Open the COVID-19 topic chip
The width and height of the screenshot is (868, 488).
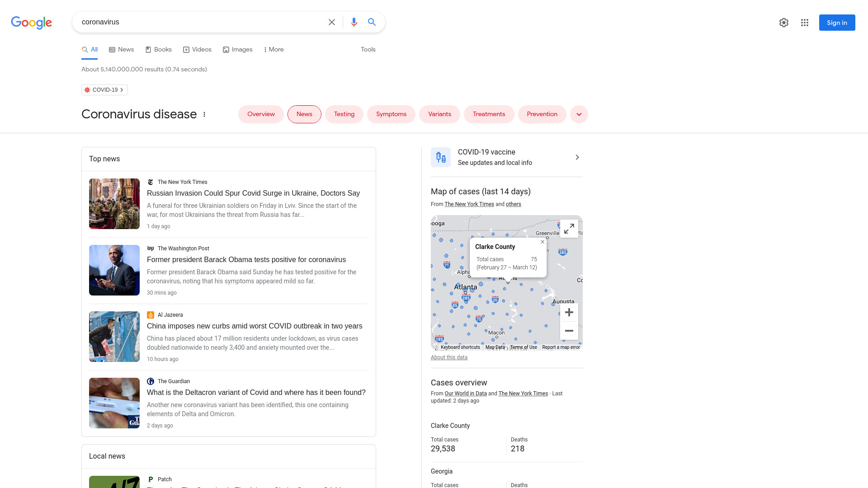tap(104, 90)
